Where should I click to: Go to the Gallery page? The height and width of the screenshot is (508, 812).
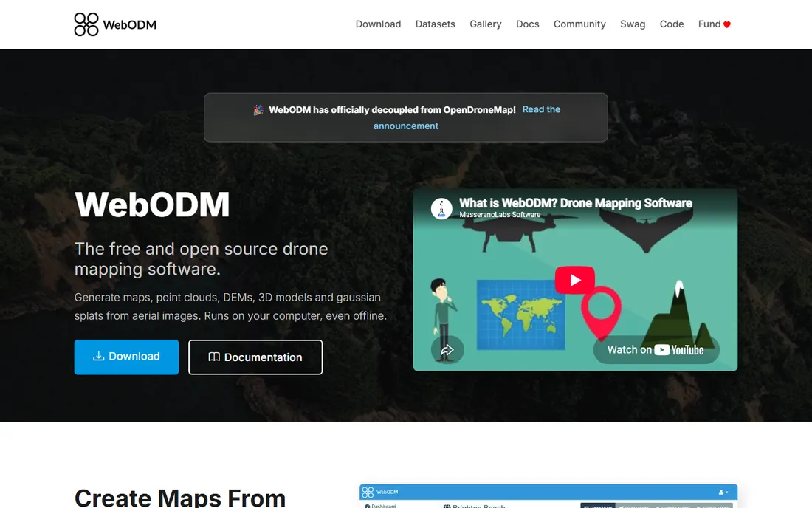[x=485, y=24]
